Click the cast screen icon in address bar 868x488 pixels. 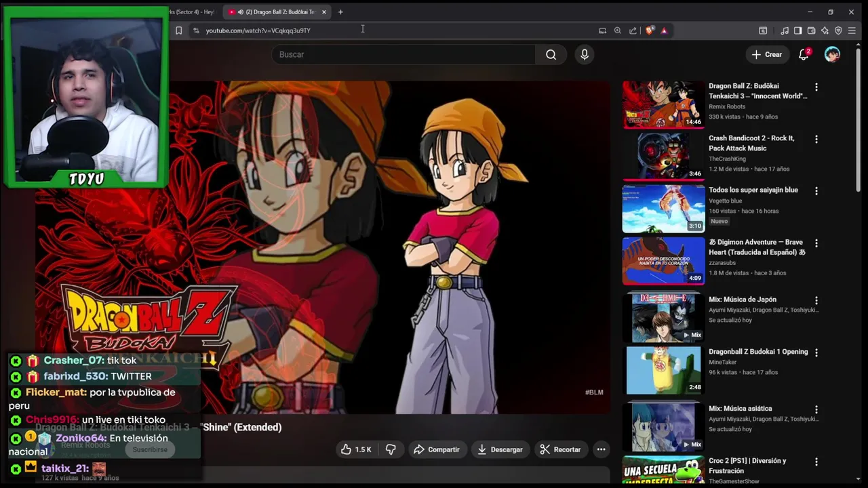coord(602,30)
